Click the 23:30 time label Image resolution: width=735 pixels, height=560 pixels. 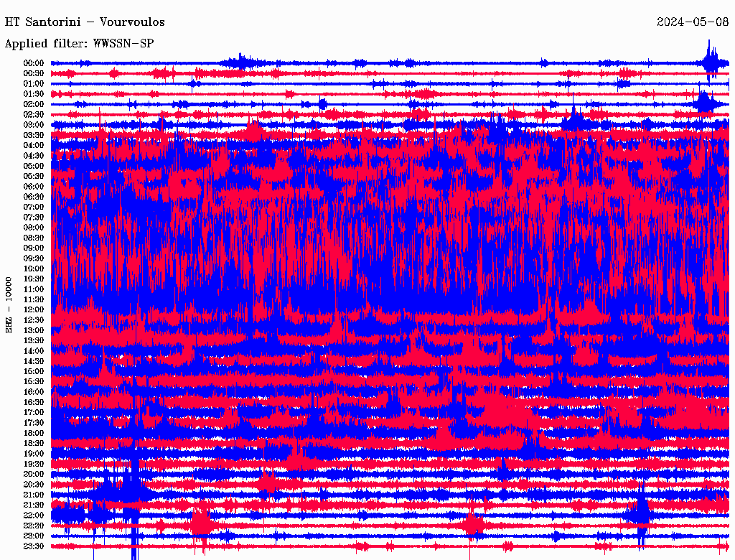34,546
